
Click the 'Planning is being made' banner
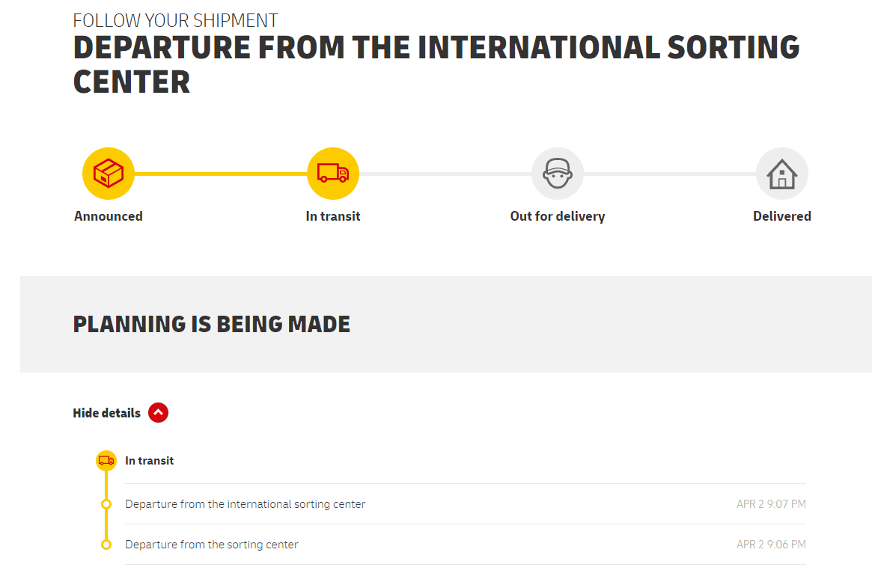tap(212, 324)
